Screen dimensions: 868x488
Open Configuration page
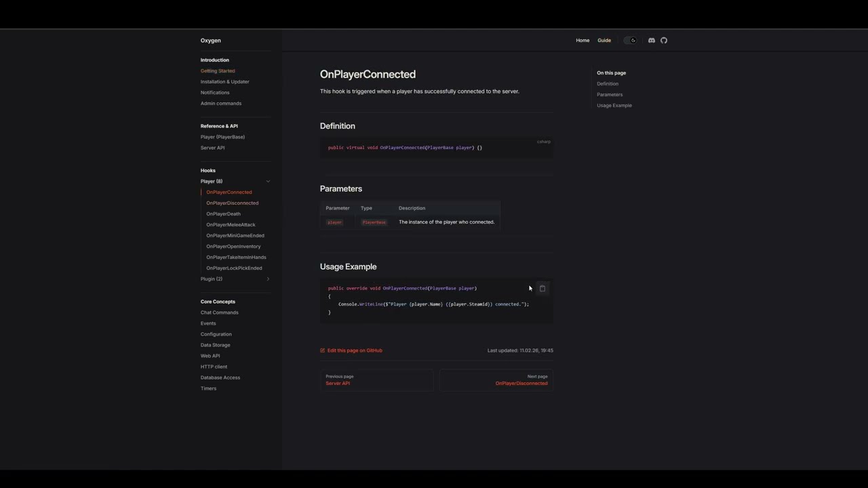pos(216,334)
